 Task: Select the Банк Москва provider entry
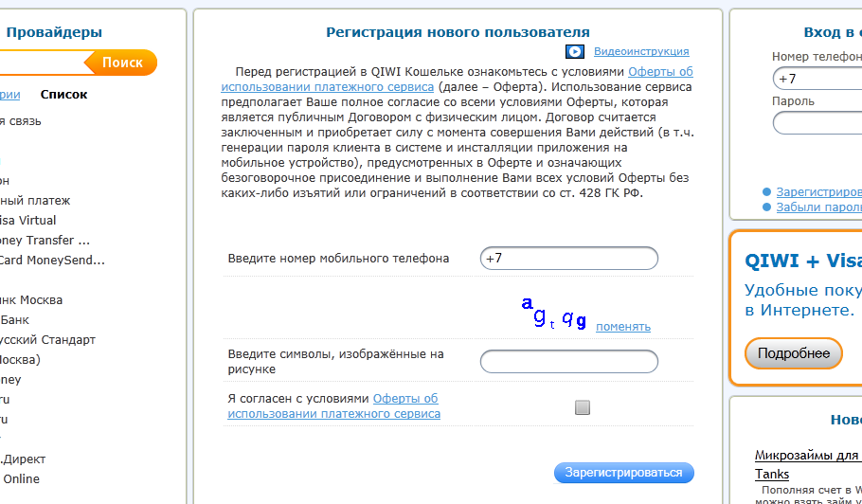pos(31,300)
